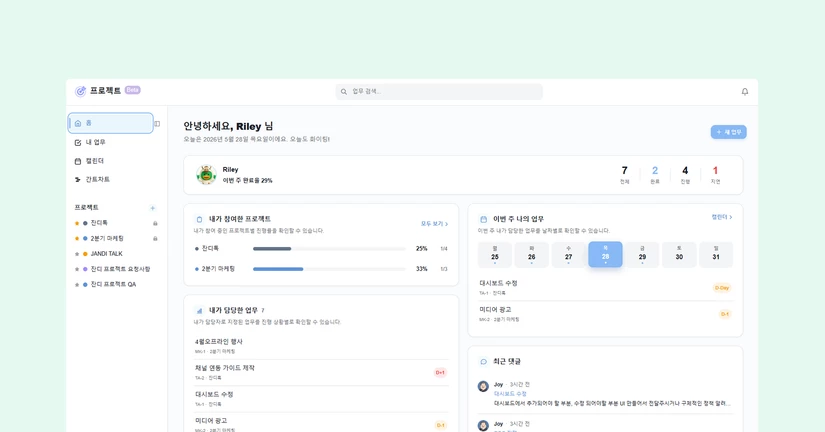Click the 이번 주 완료율 29% text
825x432 pixels.
pos(247,180)
